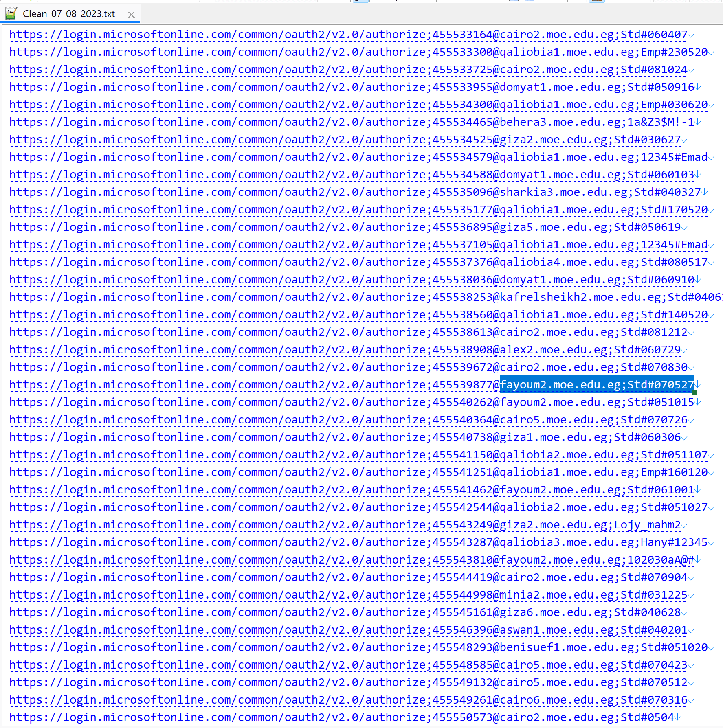Click the domain kafrelsheikh2.moe.edu.eg
723x728 pixels.
tap(580, 297)
